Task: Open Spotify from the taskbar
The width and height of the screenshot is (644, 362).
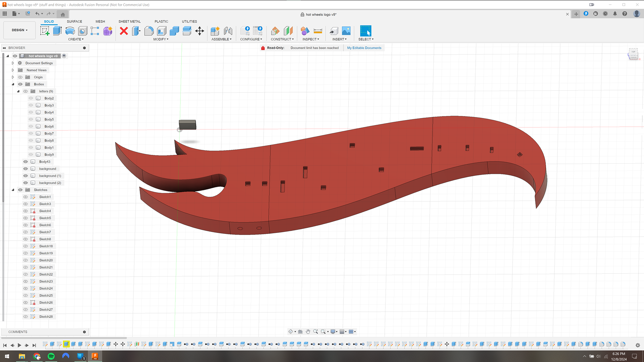Action: point(51,356)
